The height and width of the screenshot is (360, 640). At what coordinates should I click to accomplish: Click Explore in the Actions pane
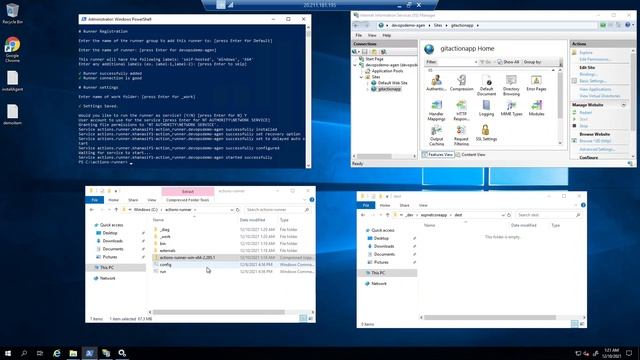click(585, 53)
